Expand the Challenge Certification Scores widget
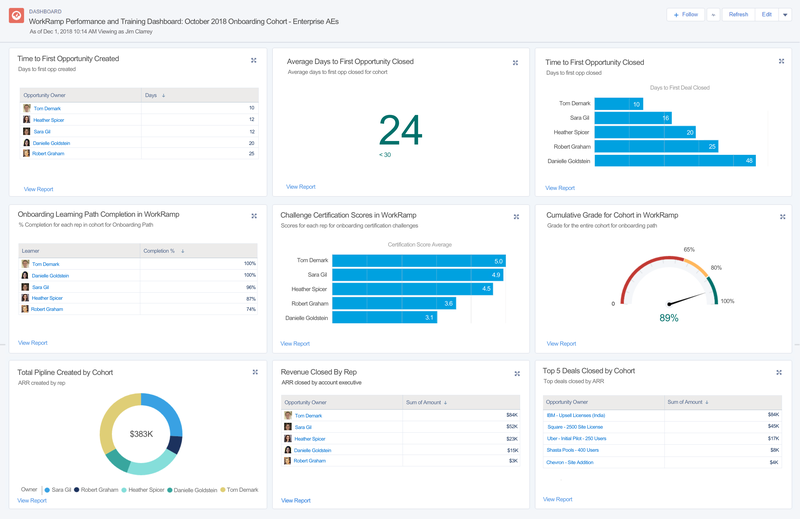 (516, 217)
